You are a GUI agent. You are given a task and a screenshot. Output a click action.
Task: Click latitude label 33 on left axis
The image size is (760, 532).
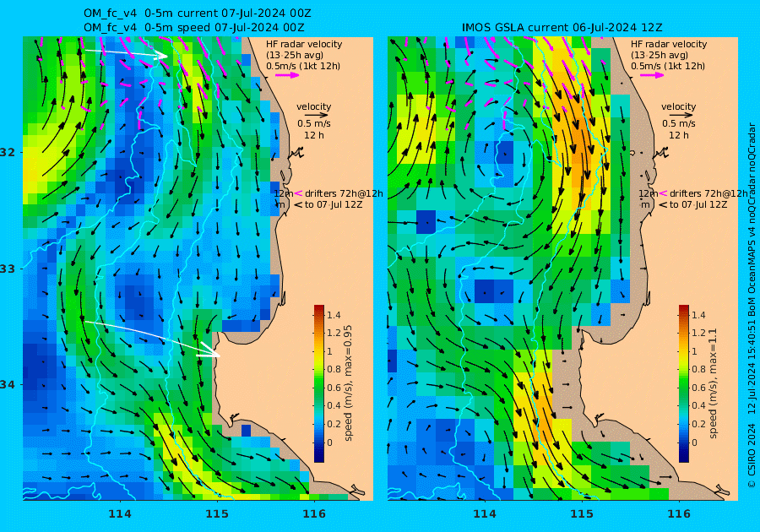click(x=8, y=269)
